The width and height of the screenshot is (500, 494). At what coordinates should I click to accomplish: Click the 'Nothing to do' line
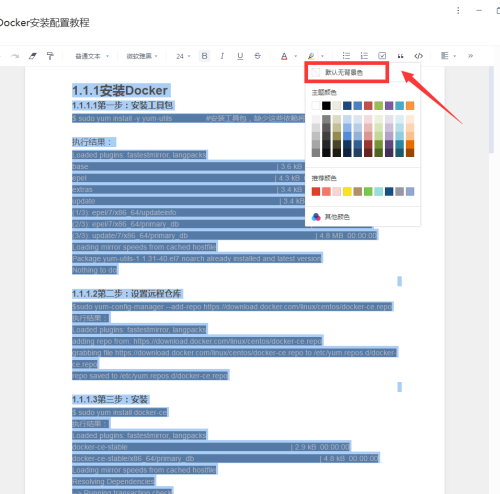coord(95,270)
